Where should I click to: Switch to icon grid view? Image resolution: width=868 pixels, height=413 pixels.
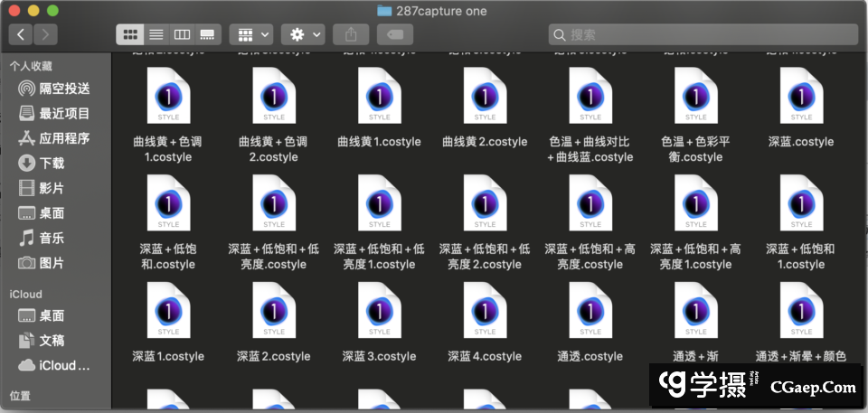click(x=130, y=35)
